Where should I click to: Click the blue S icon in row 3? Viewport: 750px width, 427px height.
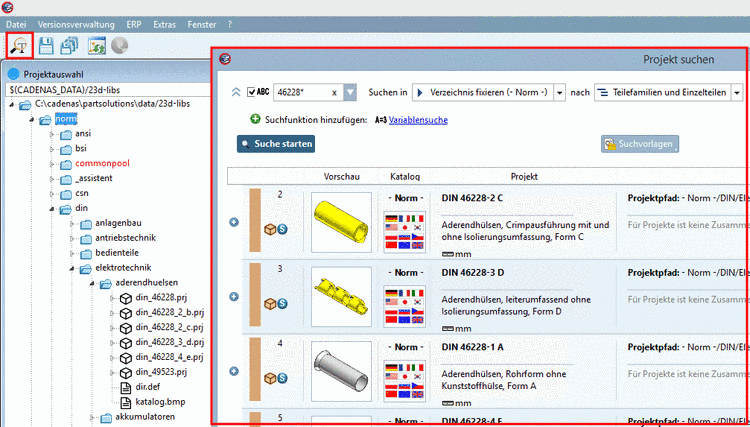tap(283, 304)
